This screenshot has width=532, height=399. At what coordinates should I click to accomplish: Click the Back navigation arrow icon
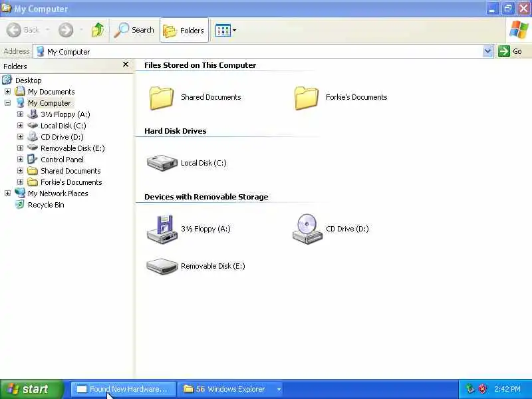point(14,30)
